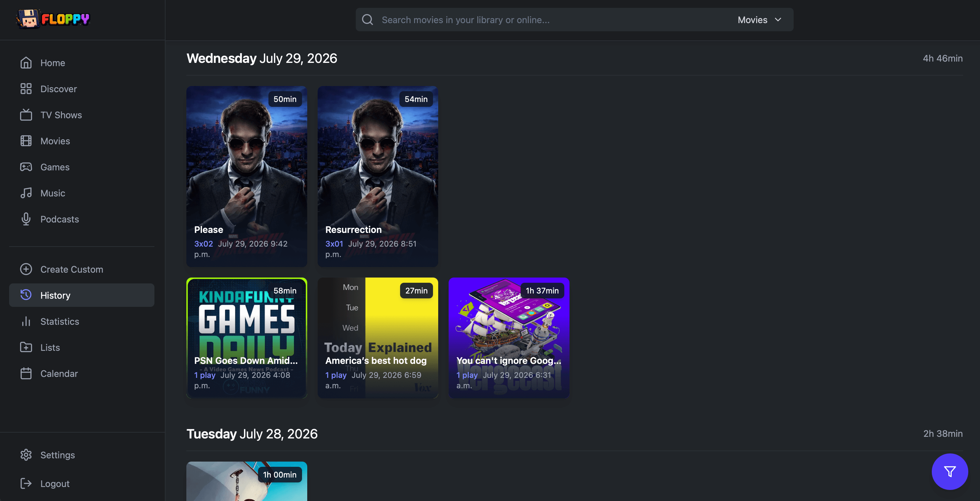This screenshot has width=980, height=501.
Task: Click the Logout arrow icon
Action: coord(26,483)
